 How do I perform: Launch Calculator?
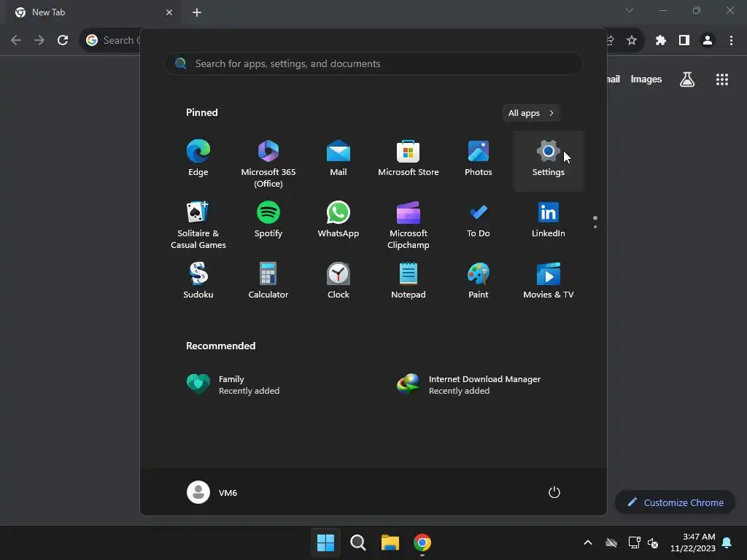tap(268, 281)
